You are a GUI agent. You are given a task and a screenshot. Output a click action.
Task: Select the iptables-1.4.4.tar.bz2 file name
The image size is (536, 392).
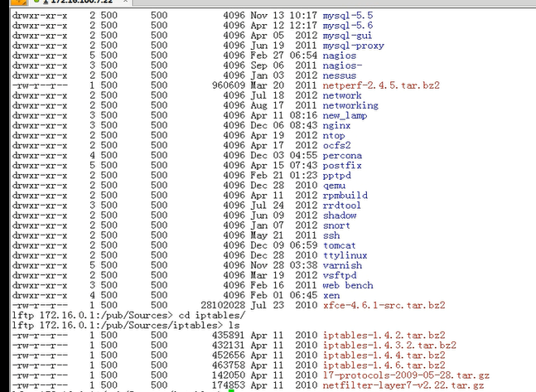(384, 355)
